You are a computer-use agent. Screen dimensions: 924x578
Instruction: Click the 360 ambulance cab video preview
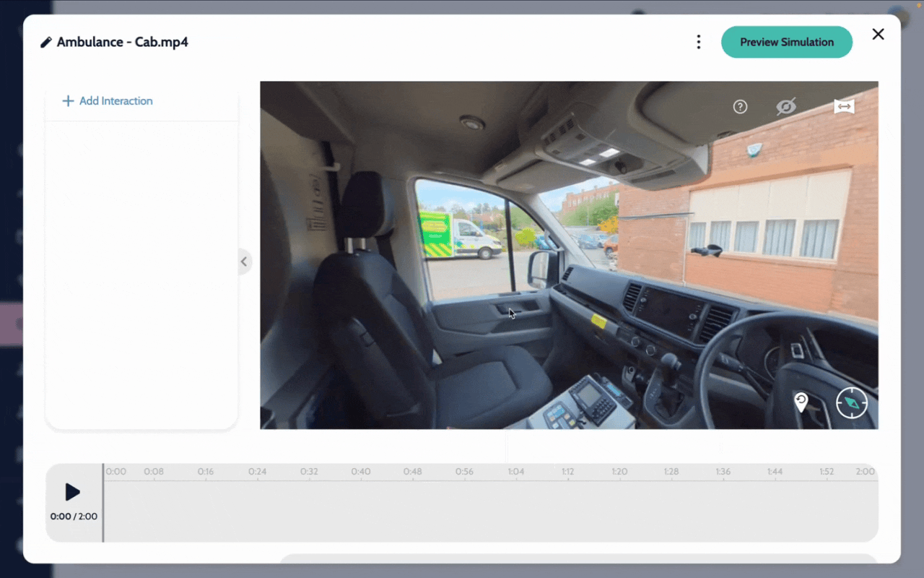(569, 255)
